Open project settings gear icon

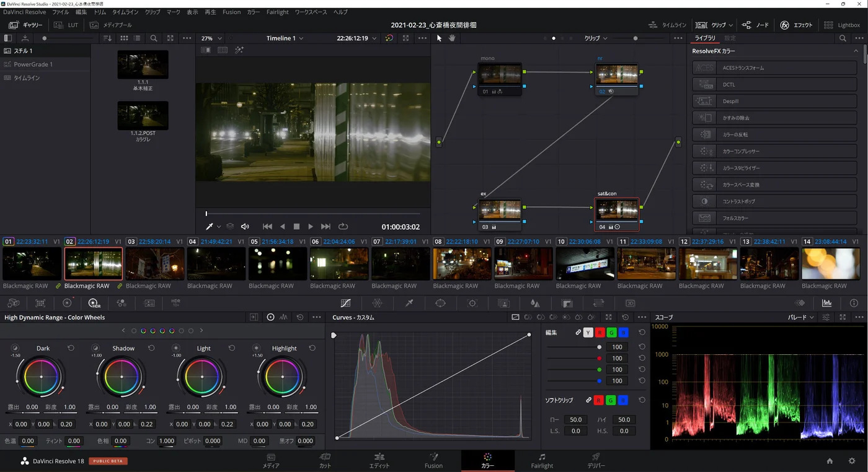[851, 461]
